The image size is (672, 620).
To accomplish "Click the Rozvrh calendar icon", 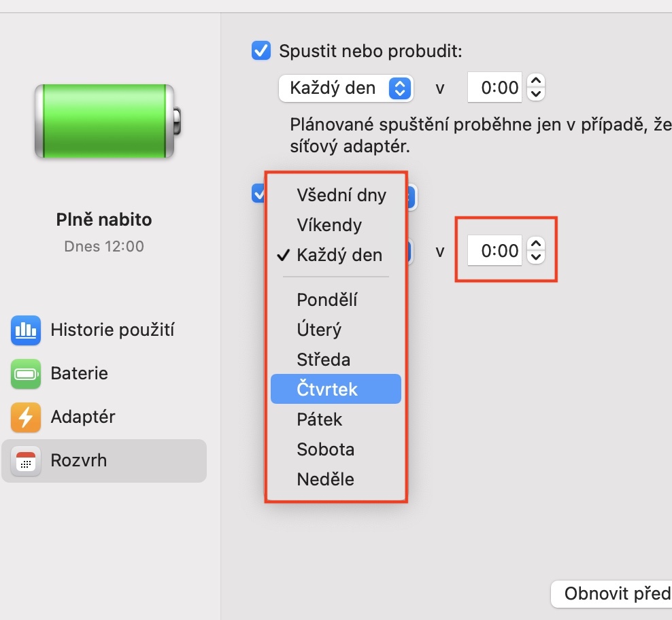I will 26,461.
